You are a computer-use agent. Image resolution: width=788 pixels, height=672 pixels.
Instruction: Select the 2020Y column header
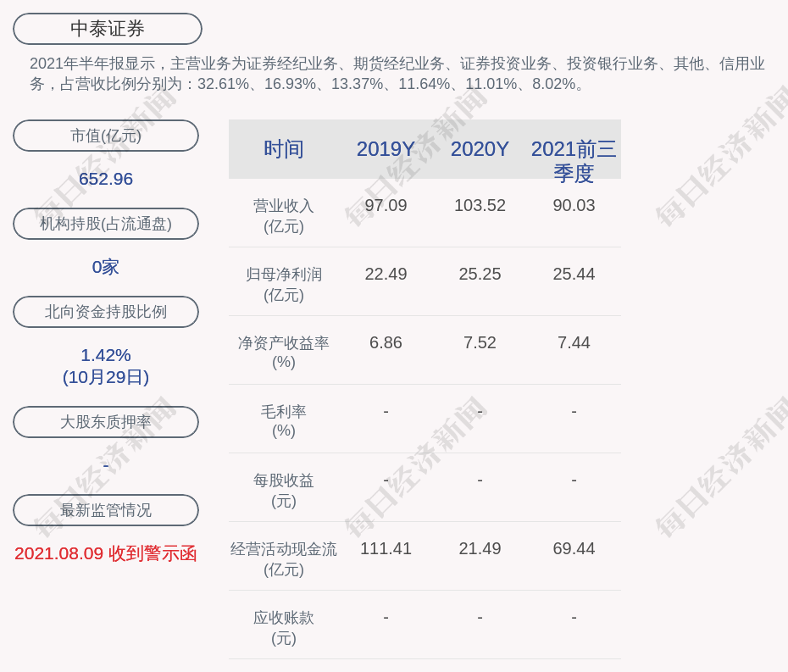(x=480, y=149)
